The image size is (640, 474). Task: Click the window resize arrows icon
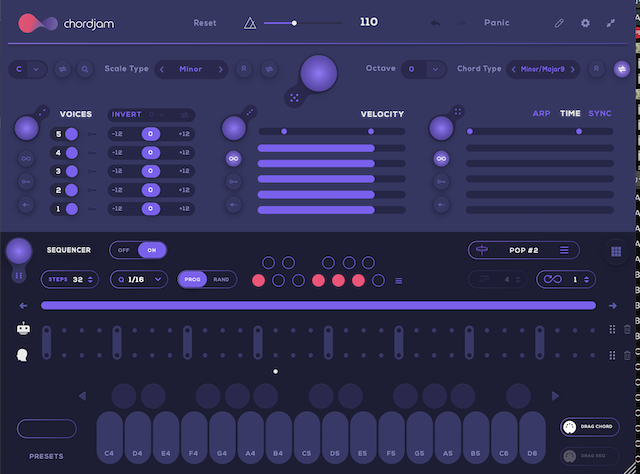click(x=611, y=22)
